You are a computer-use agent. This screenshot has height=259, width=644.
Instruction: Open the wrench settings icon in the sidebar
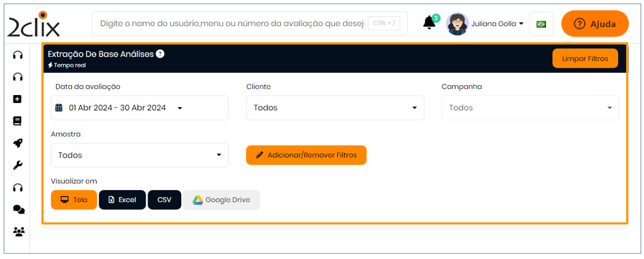click(17, 165)
